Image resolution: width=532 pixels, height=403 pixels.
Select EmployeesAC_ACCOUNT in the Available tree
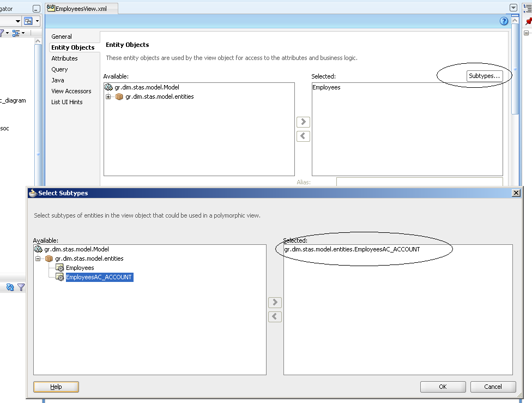pos(98,277)
